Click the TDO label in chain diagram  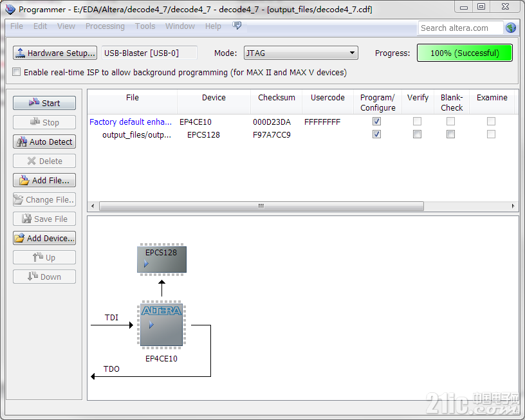click(x=111, y=369)
